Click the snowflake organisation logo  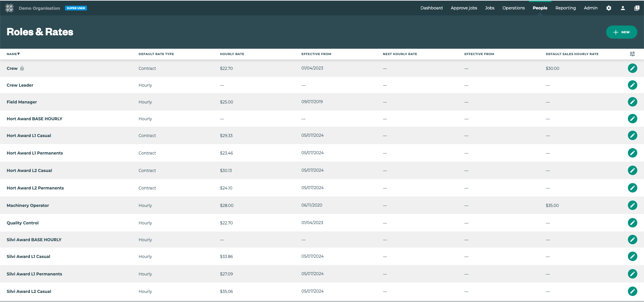tap(9, 8)
